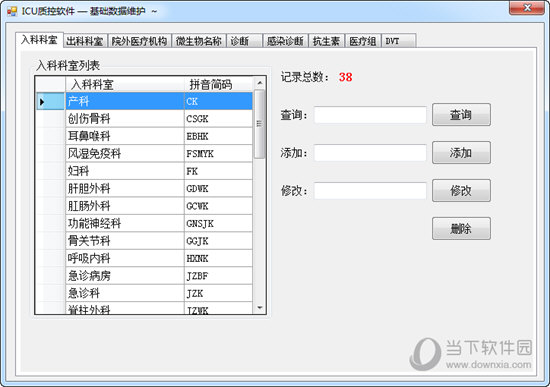Click the application icon in title bar
The image size is (550, 387).
coord(12,12)
